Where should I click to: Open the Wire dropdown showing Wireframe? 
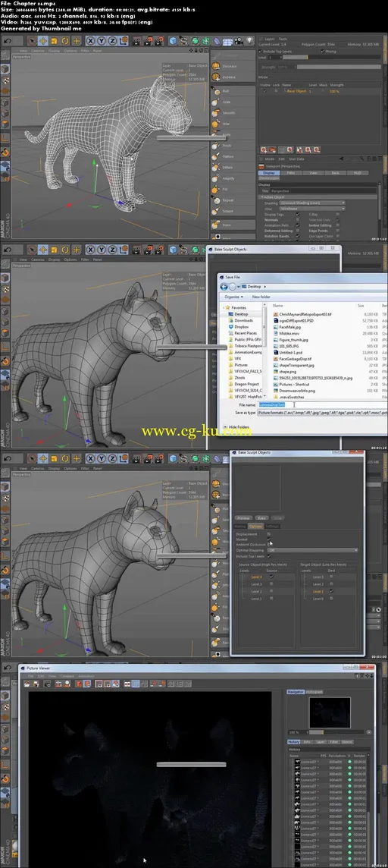[x=312, y=209]
